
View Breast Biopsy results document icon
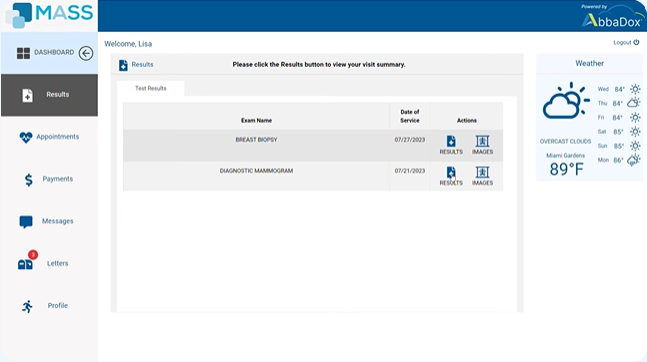coord(451,141)
